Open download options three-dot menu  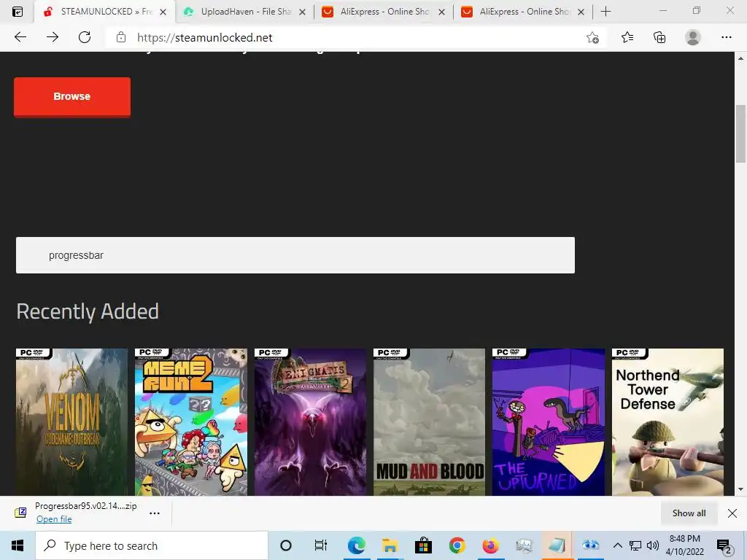pos(155,513)
